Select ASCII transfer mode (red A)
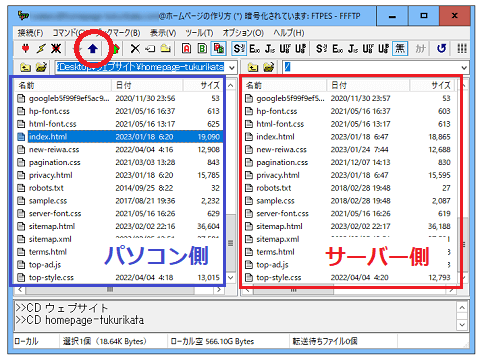 [187, 49]
